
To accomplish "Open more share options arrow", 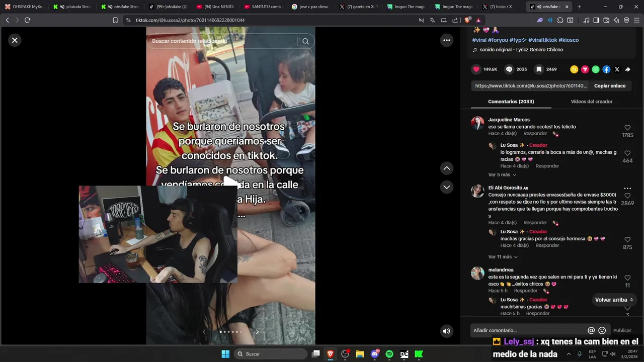I will coord(628,69).
